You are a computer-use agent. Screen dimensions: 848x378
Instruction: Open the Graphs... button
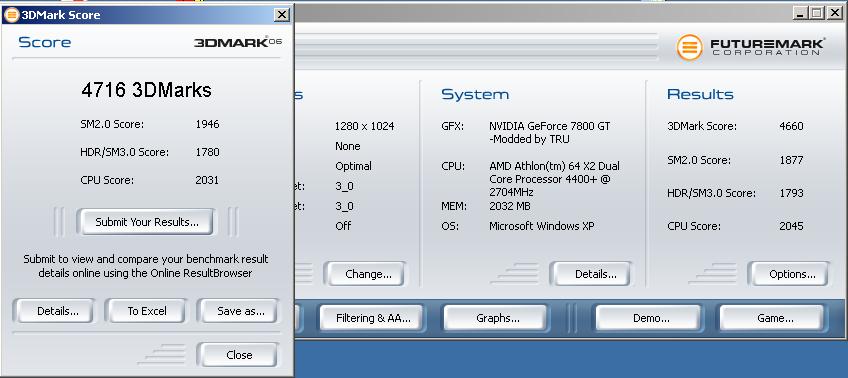click(x=495, y=318)
